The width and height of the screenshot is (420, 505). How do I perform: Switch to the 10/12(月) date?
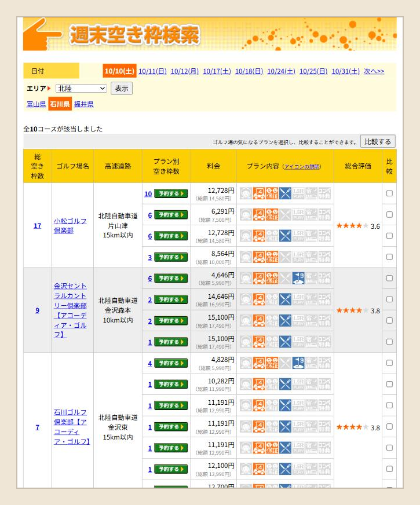click(x=185, y=71)
